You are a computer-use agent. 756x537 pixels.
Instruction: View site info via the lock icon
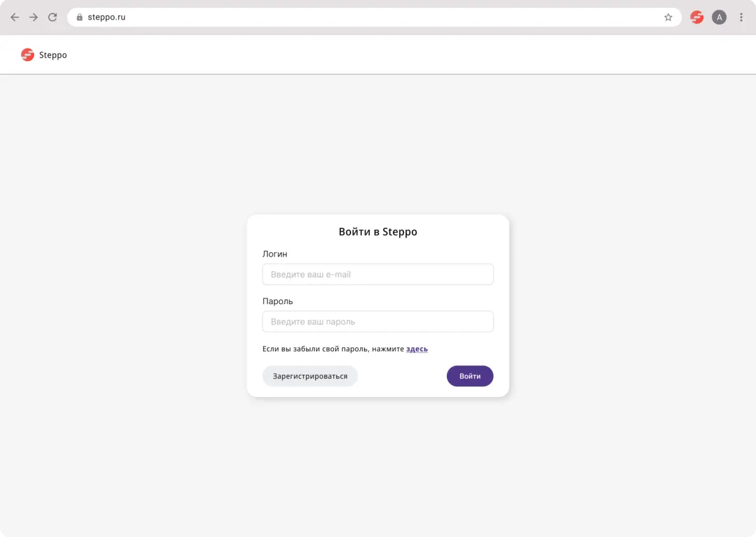[79, 17]
